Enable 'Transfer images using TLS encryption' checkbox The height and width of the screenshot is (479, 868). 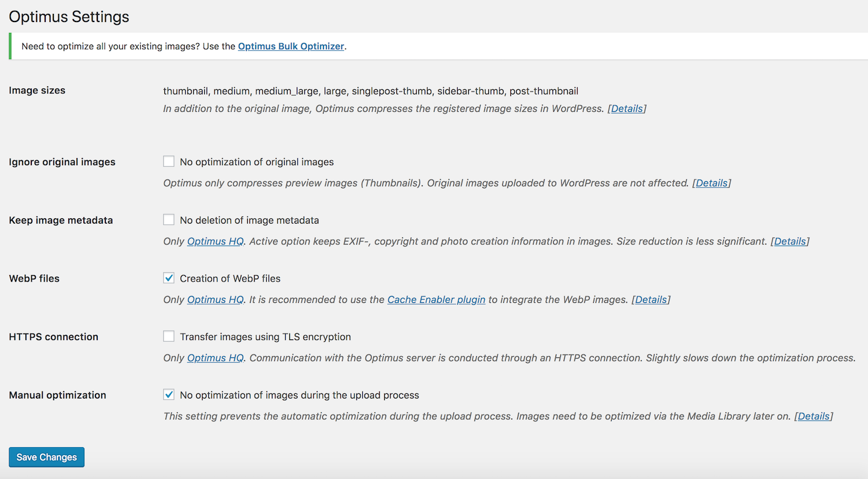[x=168, y=336]
